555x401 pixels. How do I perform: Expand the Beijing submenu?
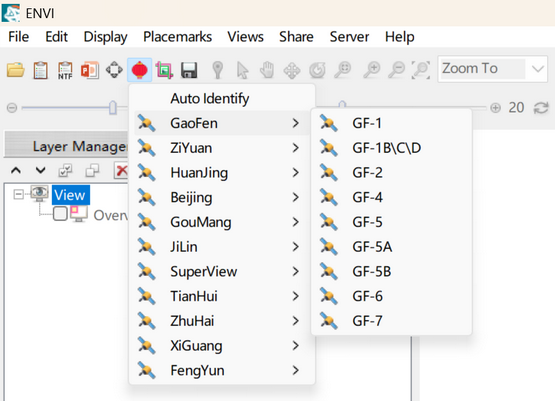point(222,197)
